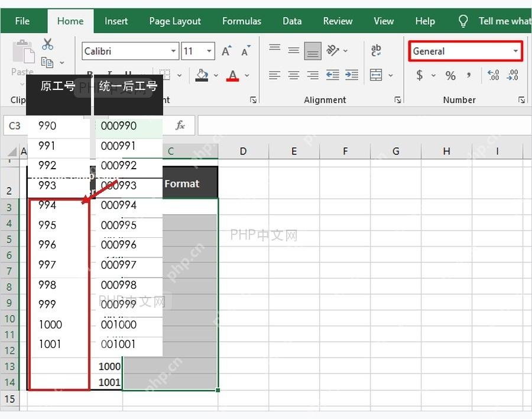Switch to the Page Layout tab
Screen dimensions: 532x419
pyautogui.click(x=175, y=21)
